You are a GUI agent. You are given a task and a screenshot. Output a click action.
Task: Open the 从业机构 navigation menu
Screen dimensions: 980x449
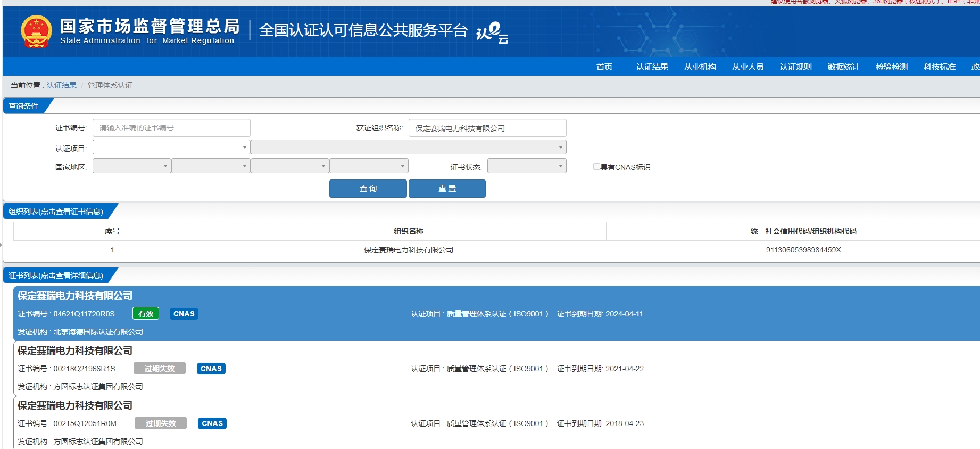point(700,67)
